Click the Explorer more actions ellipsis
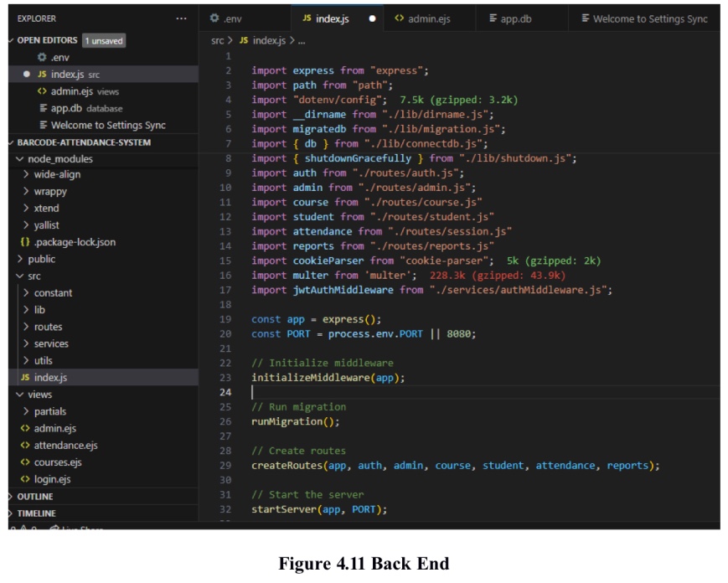Image resolution: width=728 pixels, height=583 pixels. (x=181, y=18)
